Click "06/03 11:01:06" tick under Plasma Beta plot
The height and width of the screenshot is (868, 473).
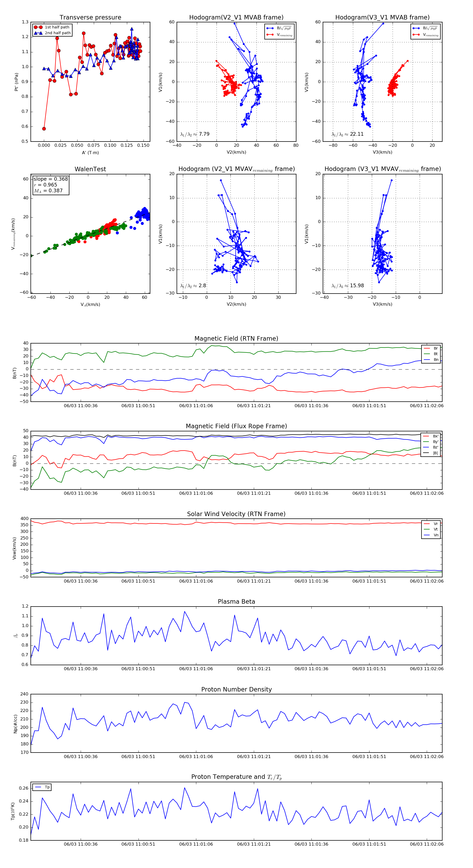196,669
